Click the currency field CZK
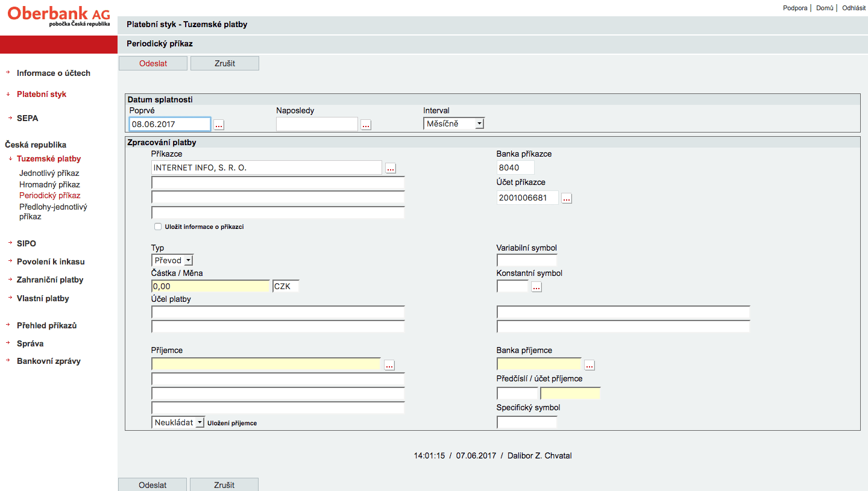 pyautogui.click(x=286, y=286)
